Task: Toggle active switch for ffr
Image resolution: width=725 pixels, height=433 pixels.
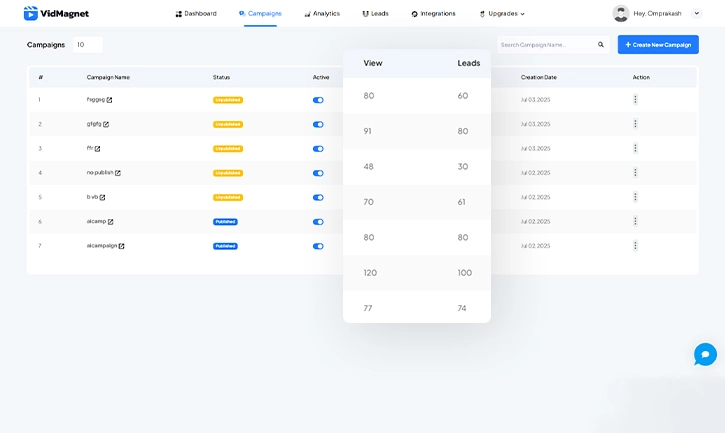Action: 318,149
